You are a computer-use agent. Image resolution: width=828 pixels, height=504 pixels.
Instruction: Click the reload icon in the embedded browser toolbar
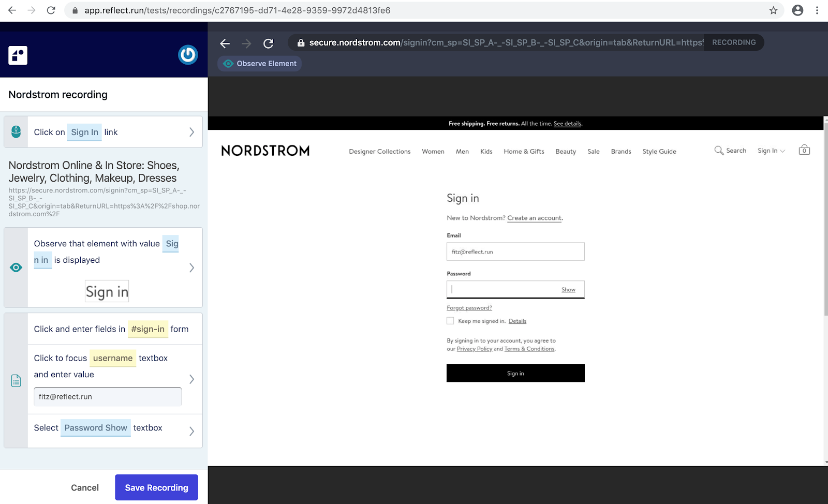[268, 43]
